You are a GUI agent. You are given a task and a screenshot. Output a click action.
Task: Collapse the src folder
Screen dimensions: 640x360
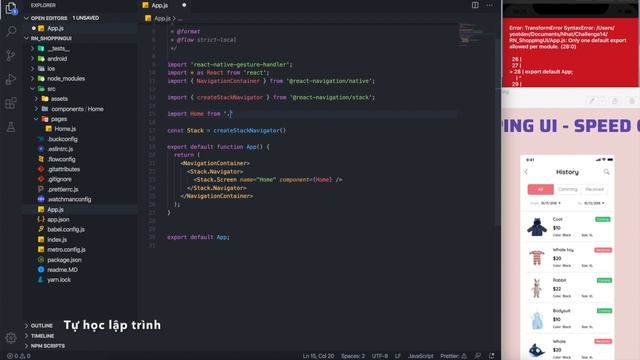click(x=33, y=89)
